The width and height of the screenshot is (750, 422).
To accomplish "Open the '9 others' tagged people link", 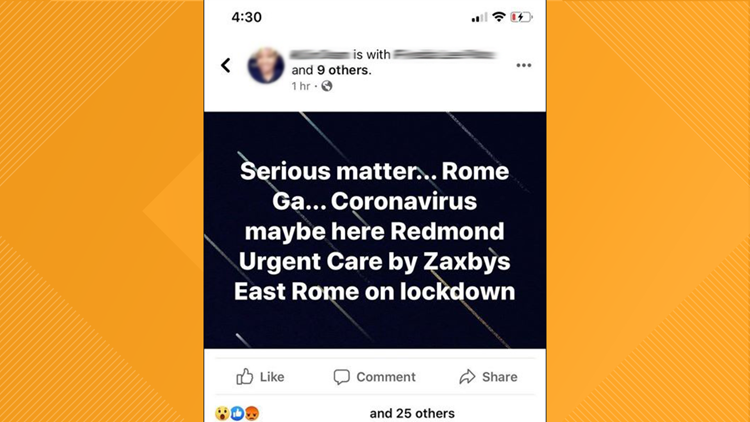I will [x=343, y=70].
